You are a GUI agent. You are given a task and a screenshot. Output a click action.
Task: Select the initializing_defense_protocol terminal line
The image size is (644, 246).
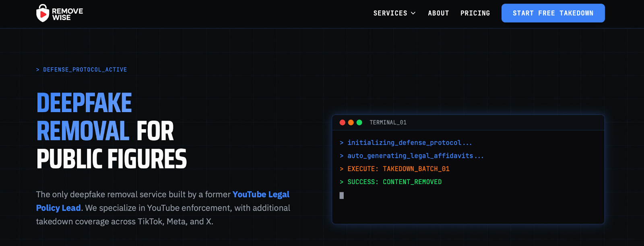tap(406, 143)
